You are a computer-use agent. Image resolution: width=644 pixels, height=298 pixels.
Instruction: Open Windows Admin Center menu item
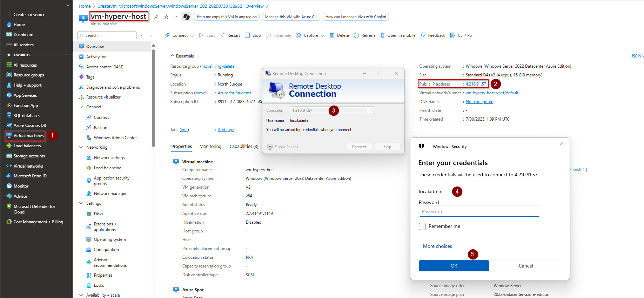(x=115, y=138)
